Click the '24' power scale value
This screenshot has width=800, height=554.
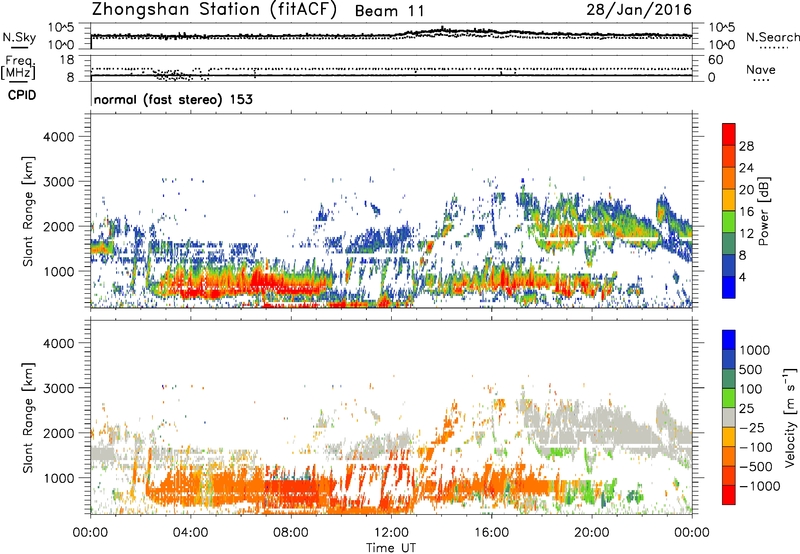pos(746,168)
